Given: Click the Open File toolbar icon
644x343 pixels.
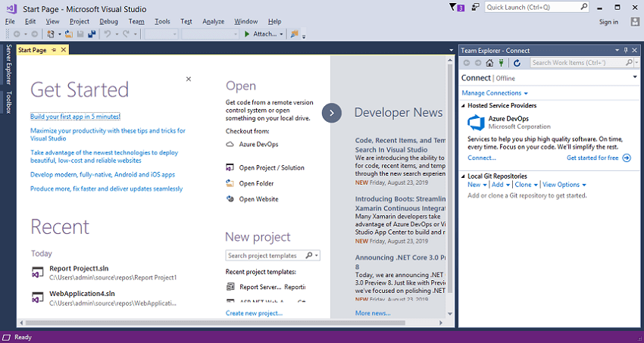Looking at the screenshot, I should click(x=70, y=34).
